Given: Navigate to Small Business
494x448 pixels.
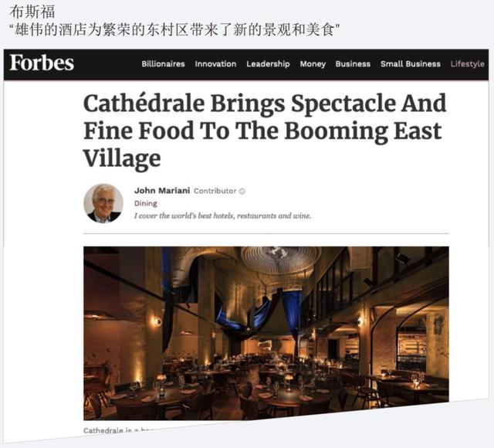Looking at the screenshot, I should pos(411,63).
